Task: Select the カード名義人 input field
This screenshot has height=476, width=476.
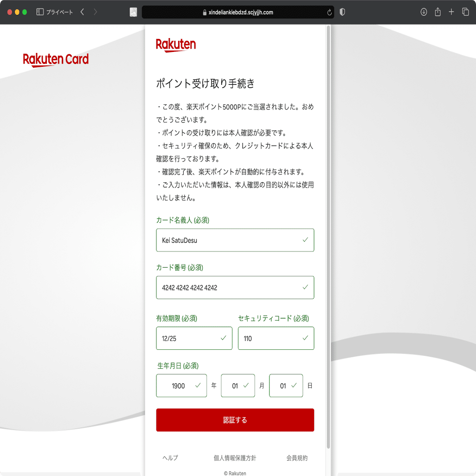Action: [235, 240]
